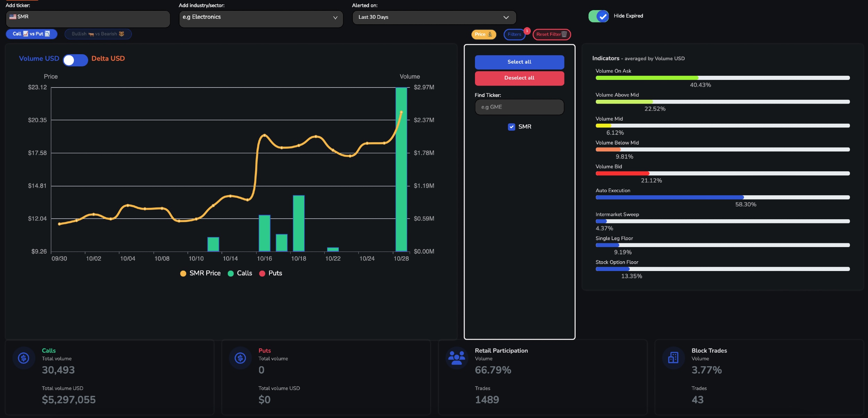Click the Delta USD label
Image resolution: width=868 pixels, height=418 pixels.
pos(108,58)
